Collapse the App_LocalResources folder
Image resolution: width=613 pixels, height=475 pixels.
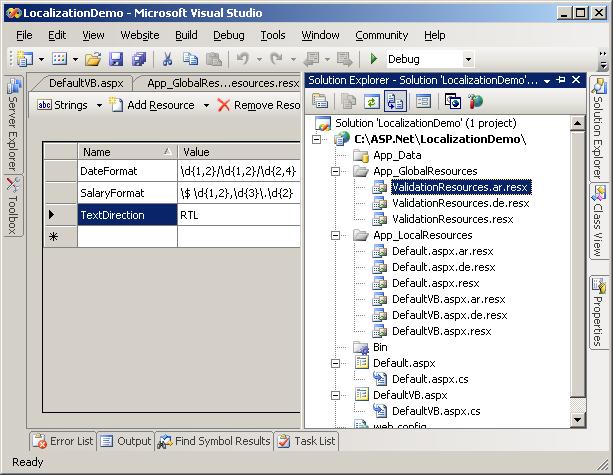[335, 235]
